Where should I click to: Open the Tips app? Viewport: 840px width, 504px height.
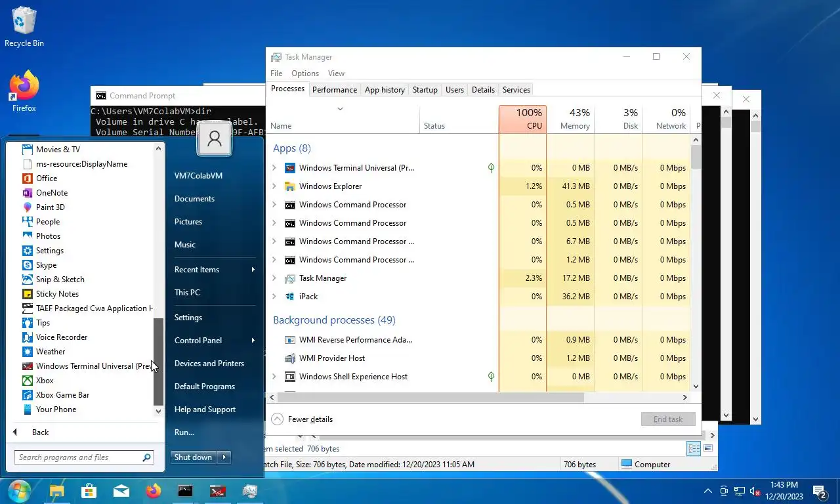(x=43, y=323)
